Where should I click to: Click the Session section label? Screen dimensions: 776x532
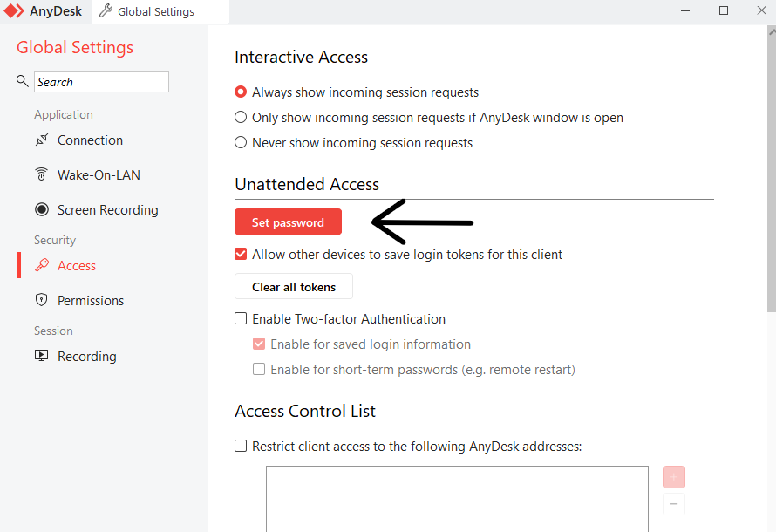(x=53, y=331)
